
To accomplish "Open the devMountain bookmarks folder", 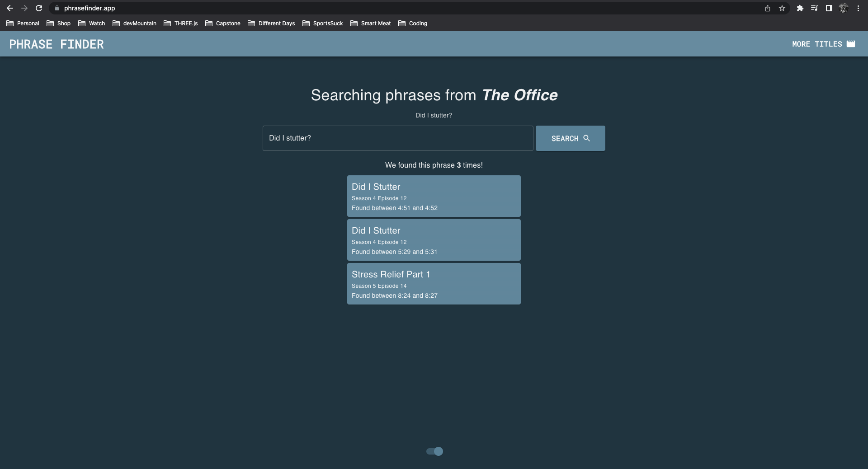I will tap(134, 23).
